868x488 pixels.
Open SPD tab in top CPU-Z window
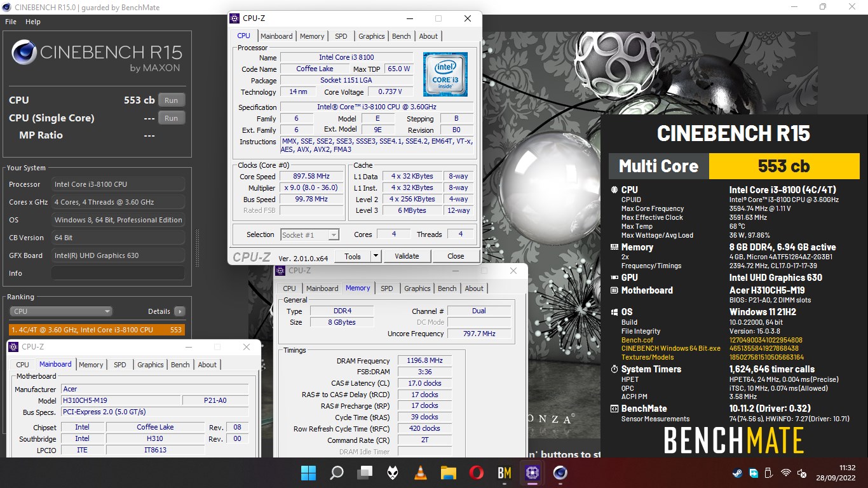click(341, 36)
